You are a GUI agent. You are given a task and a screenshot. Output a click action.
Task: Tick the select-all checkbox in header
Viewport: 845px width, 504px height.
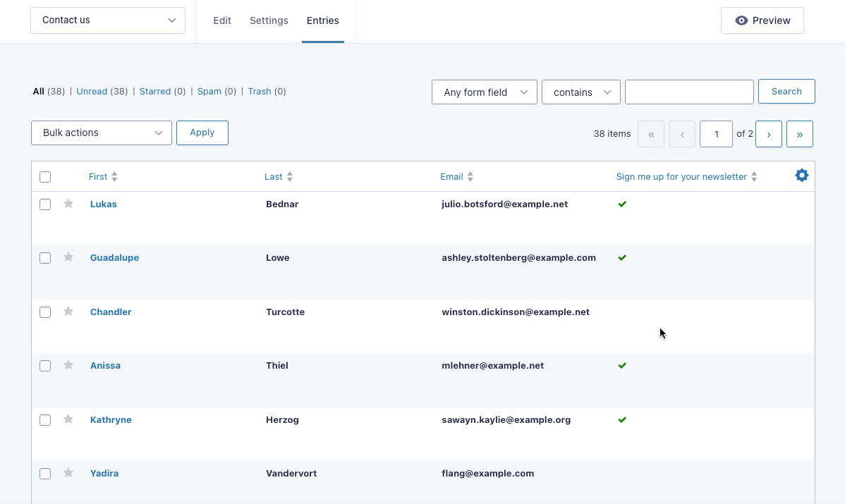[45, 177]
